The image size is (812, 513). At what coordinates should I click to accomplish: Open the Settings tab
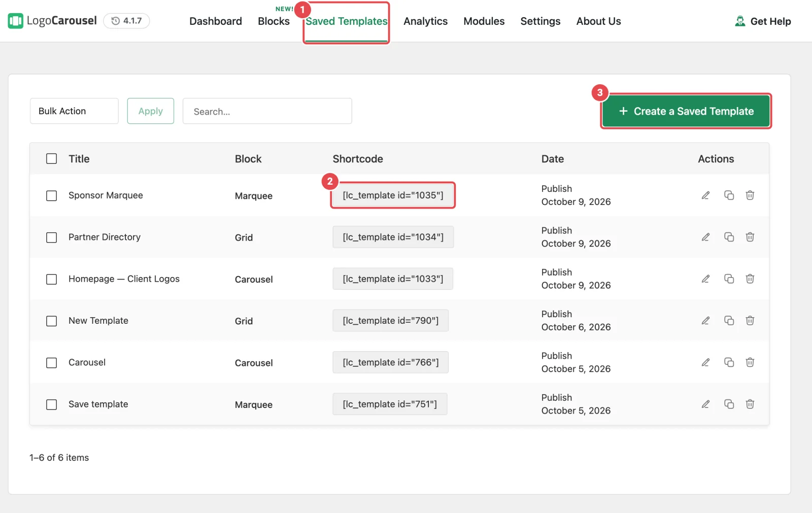coord(540,21)
